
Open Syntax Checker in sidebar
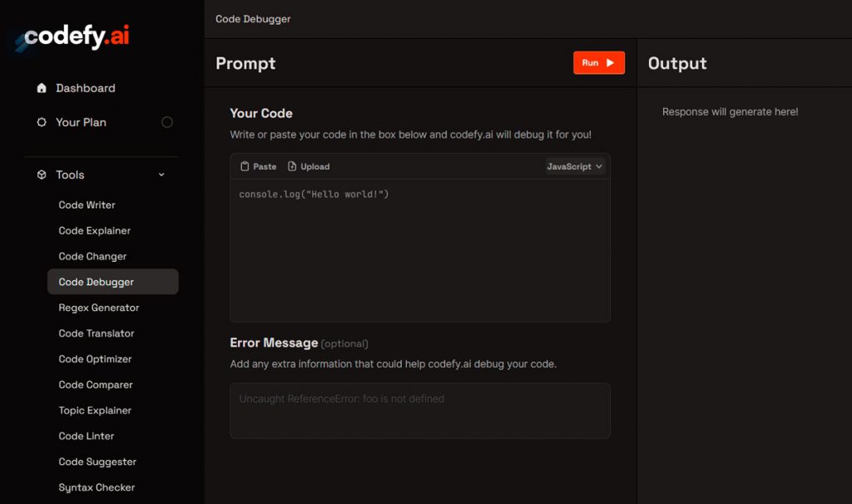click(97, 487)
